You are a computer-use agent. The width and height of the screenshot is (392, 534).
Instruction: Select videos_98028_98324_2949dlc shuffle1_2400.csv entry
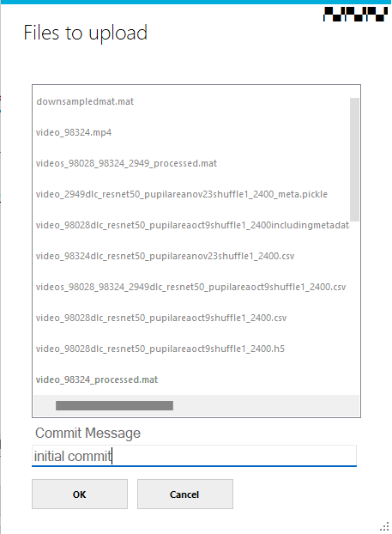tap(191, 287)
